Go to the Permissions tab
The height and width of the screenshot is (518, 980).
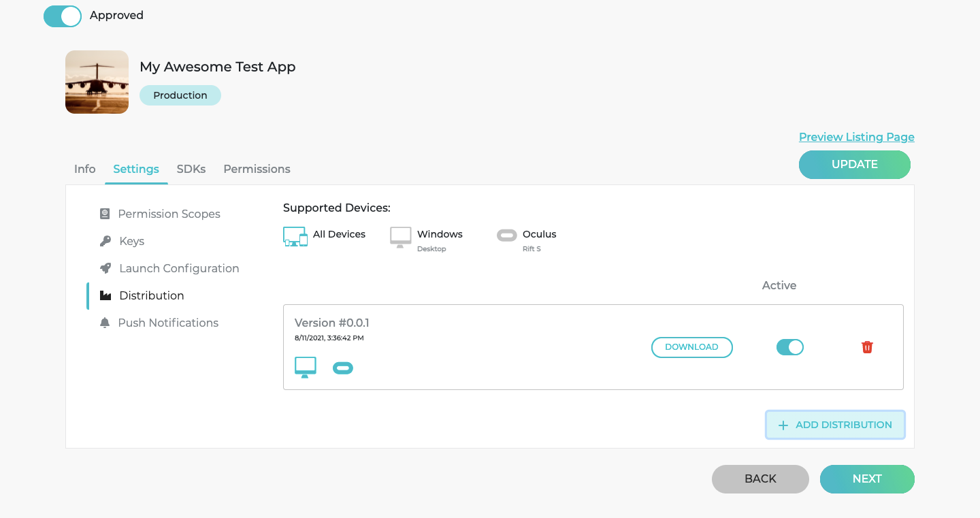[257, 169]
